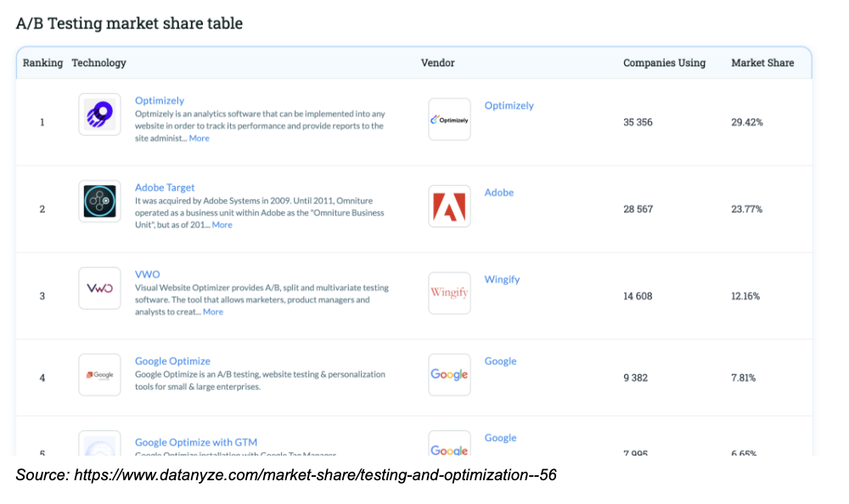Select the 28 567 companies value

click(x=638, y=209)
